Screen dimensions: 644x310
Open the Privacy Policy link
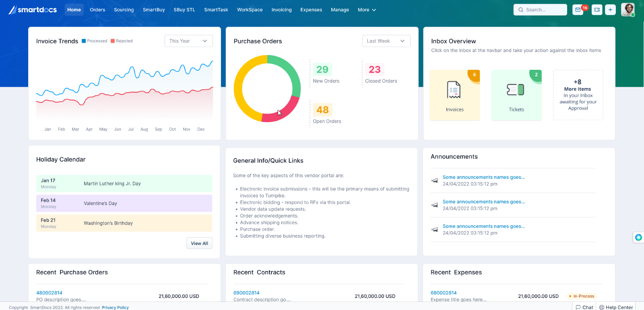tap(115, 308)
